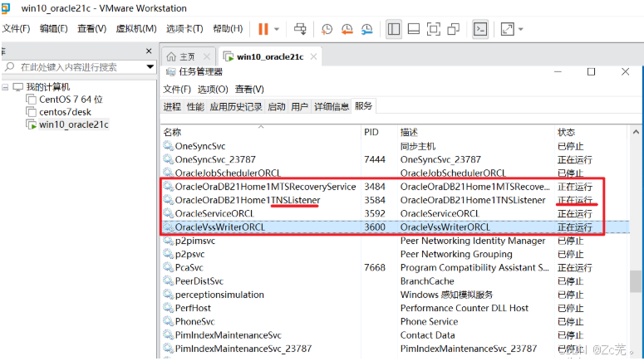This screenshot has width=644, height=361.
Task: Open VMware 编辑(E) menu
Action: [53, 29]
